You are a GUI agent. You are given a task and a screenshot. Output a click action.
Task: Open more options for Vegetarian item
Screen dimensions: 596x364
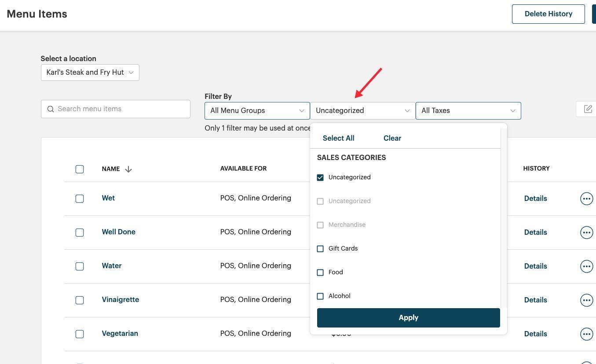tap(586, 334)
